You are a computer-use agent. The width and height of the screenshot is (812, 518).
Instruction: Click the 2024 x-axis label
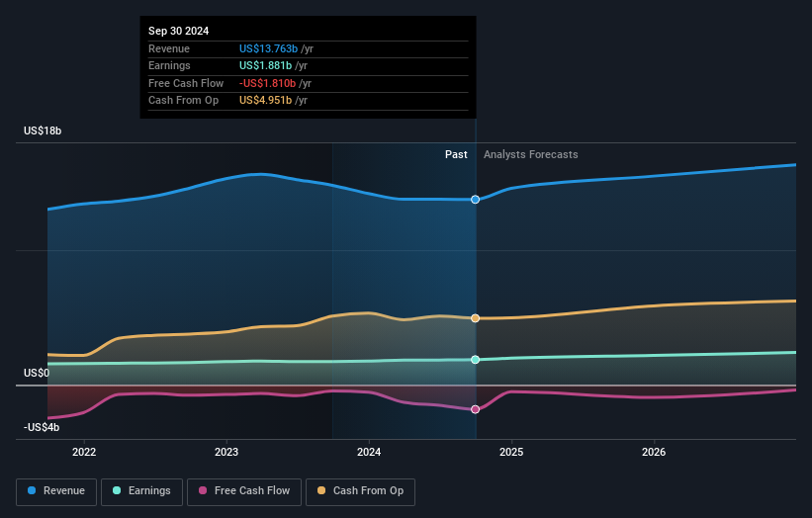369,452
